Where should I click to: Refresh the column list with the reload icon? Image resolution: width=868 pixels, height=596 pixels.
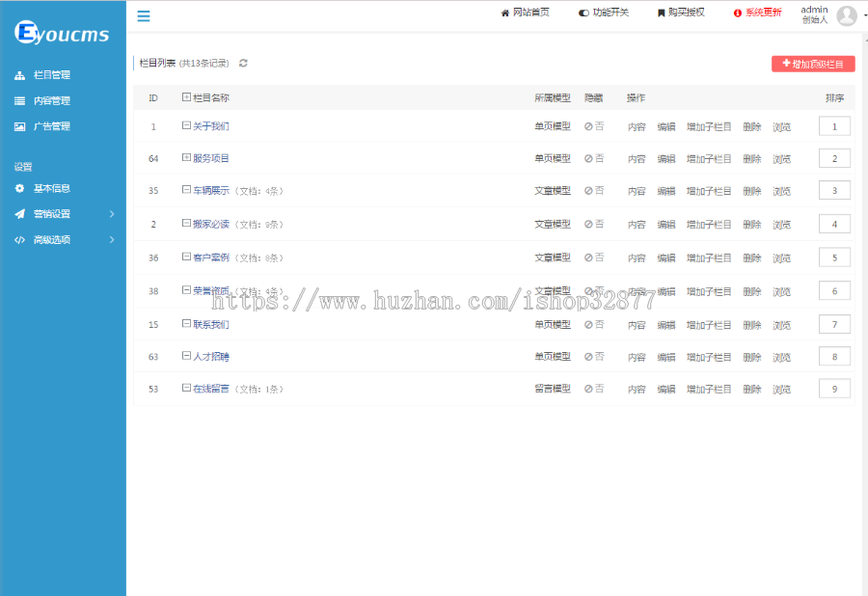coord(242,63)
